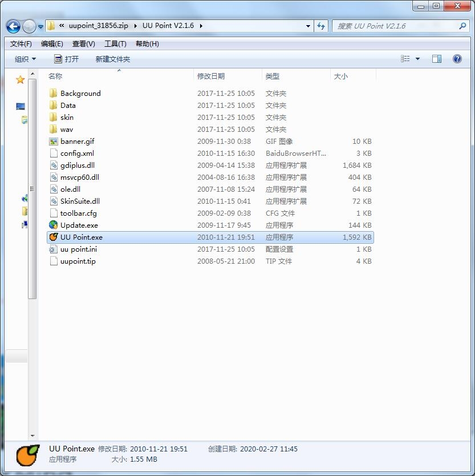Open the 文件(F) menu

click(21, 44)
